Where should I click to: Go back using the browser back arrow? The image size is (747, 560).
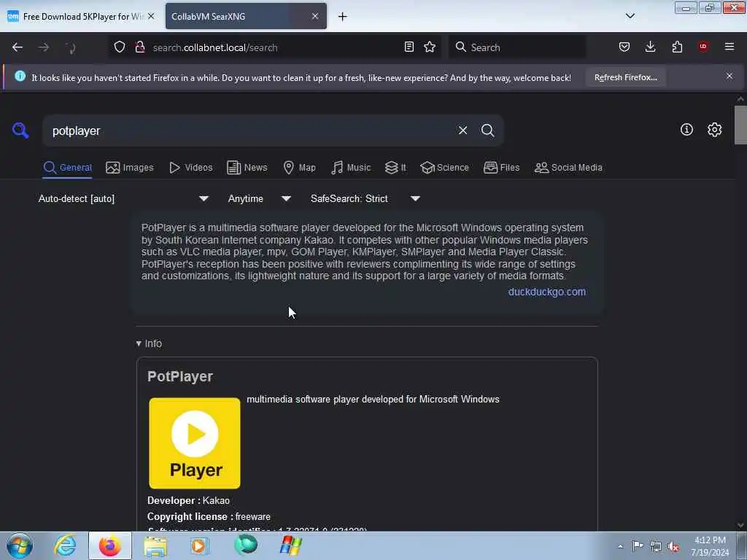pos(18,47)
